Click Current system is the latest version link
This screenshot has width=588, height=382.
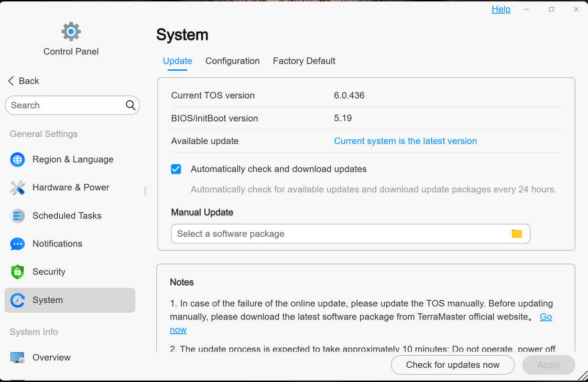405,141
